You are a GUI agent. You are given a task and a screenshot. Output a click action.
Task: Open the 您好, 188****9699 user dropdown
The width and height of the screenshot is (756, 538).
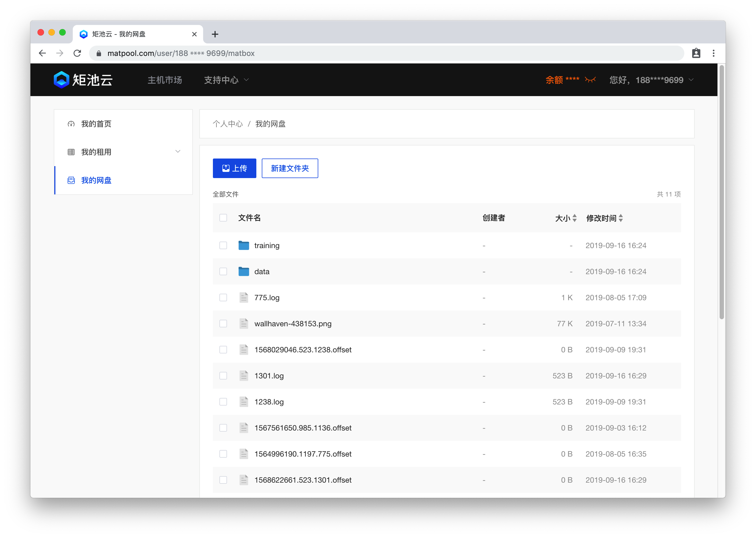click(651, 80)
